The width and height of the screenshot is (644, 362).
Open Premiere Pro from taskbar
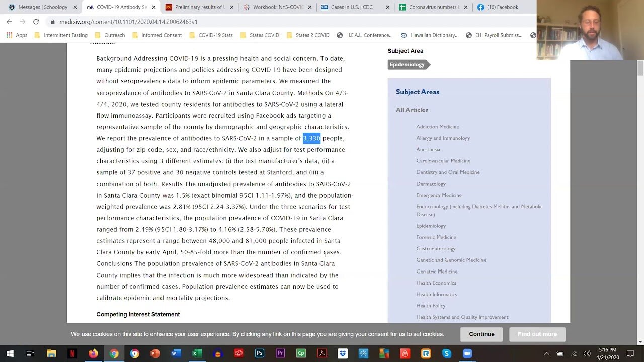click(280, 353)
